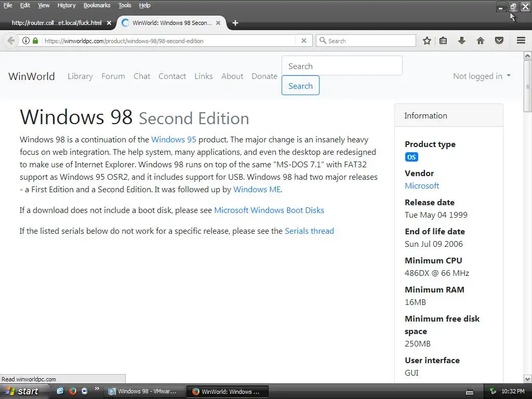This screenshot has width=532, height=399.
Task: Follow the Windows ME link
Action: tap(257, 190)
